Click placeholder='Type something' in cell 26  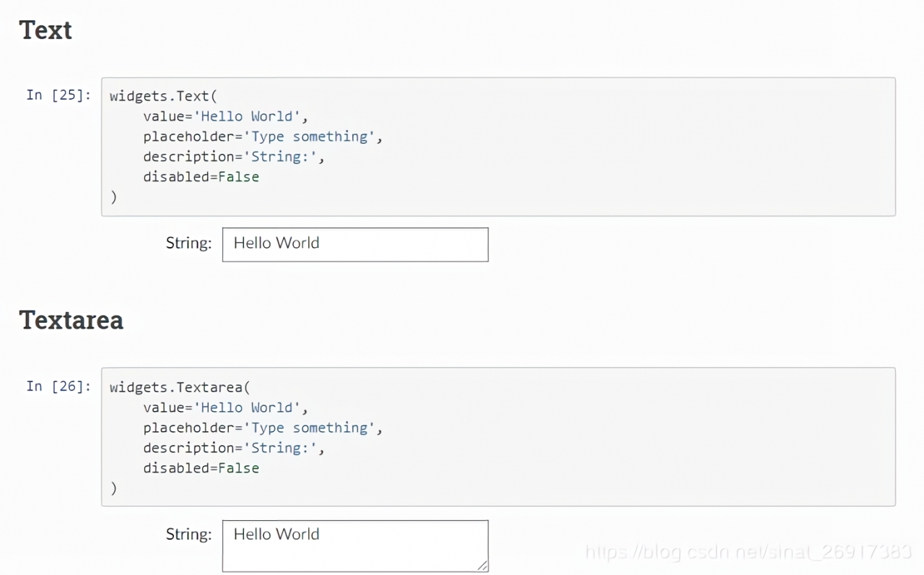(263, 428)
